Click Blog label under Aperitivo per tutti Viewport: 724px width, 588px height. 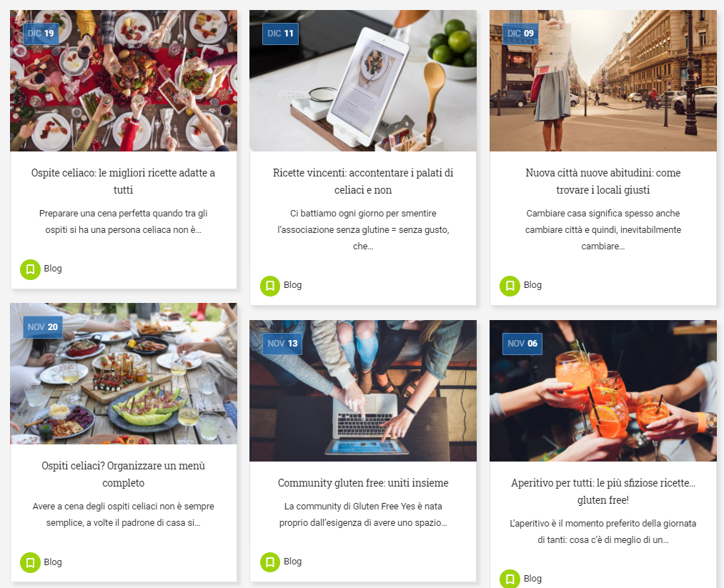[532, 579]
